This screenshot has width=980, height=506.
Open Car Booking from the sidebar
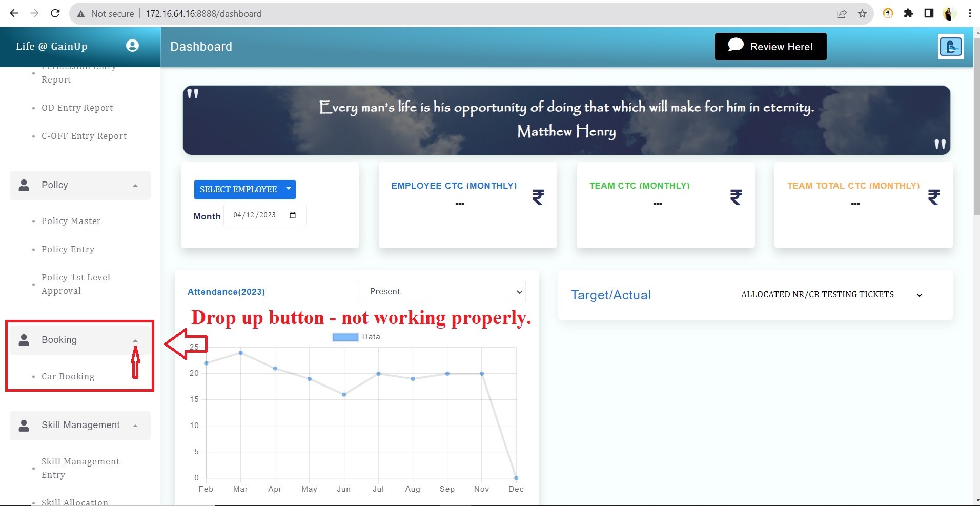click(x=68, y=376)
